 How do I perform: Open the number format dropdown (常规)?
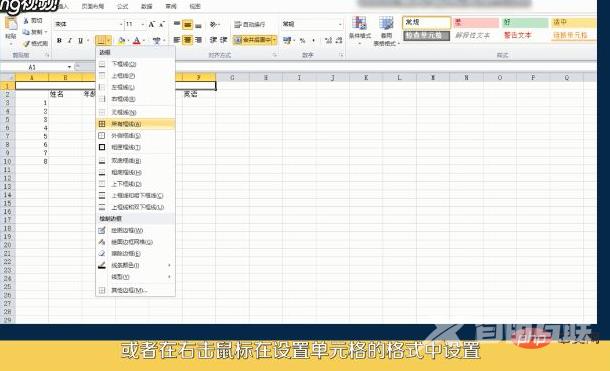point(340,24)
